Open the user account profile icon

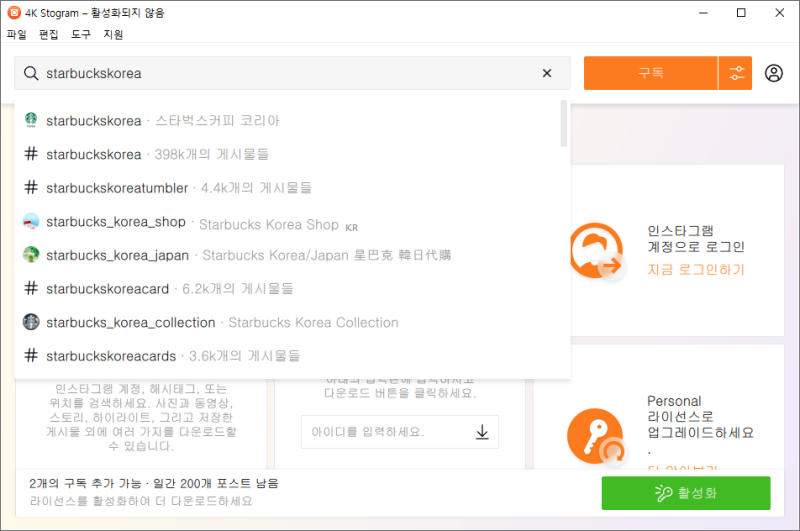773,73
